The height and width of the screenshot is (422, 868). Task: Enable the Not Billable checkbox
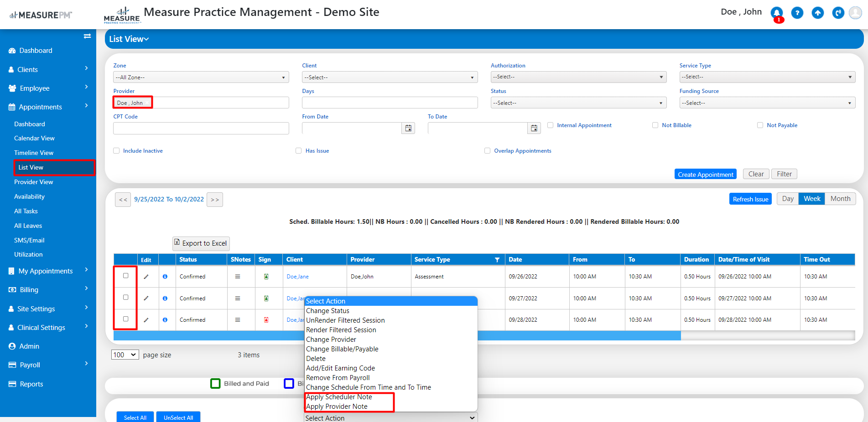point(655,125)
